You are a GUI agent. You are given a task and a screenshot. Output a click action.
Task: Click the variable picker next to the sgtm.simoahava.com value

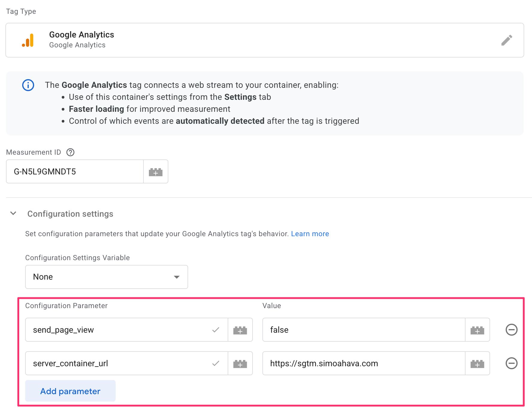point(477,364)
